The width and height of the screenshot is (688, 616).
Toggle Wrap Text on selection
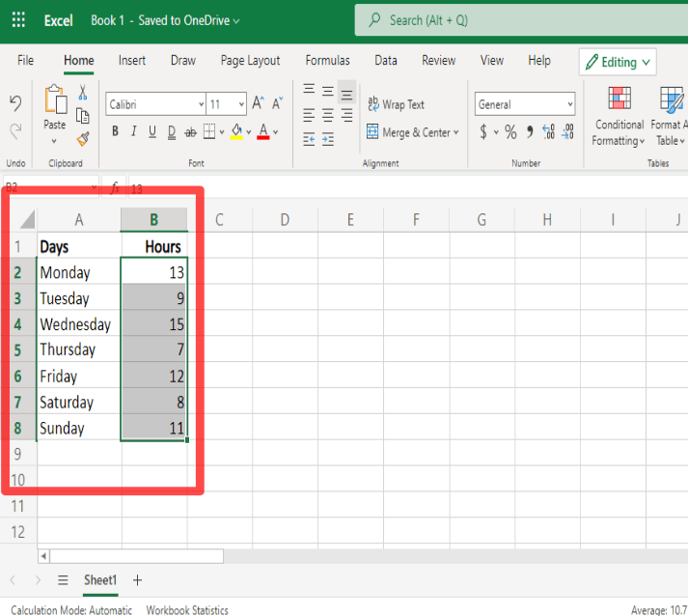pyautogui.click(x=397, y=104)
